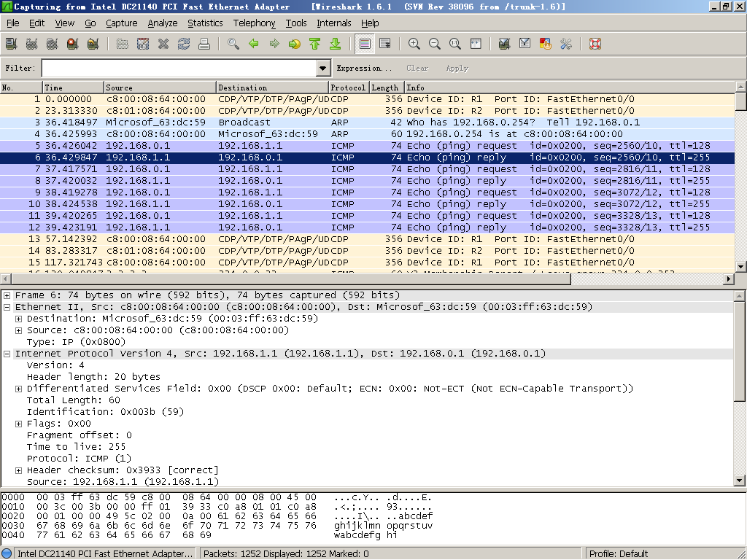Zoom in toolbar magnifier
Image resolution: width=747 pixels, height=560 pixels.
tap(414, 44)
